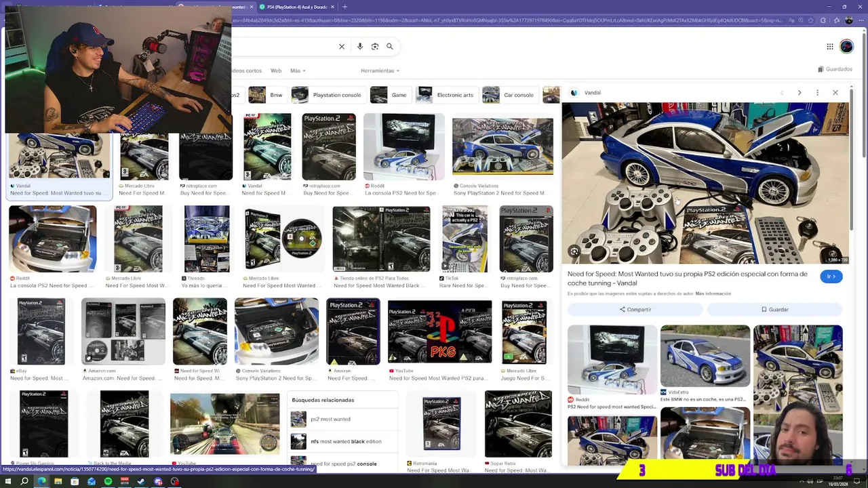Screen dimensions: 868x488
Task: Click the Videos cortos search tab
Action: tap(247, 70)
